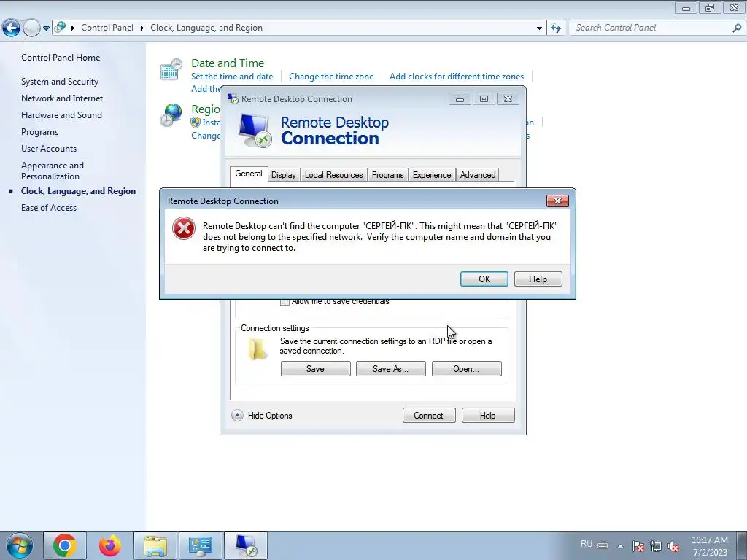Click the Region globe icon

(x=171, y=115)
